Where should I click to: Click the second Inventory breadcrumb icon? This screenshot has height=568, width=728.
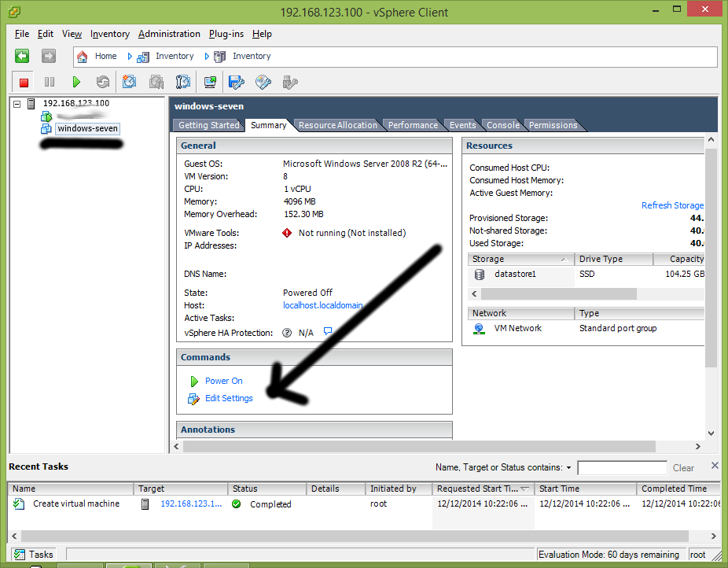pyautogui.click(x=219, y=57)
